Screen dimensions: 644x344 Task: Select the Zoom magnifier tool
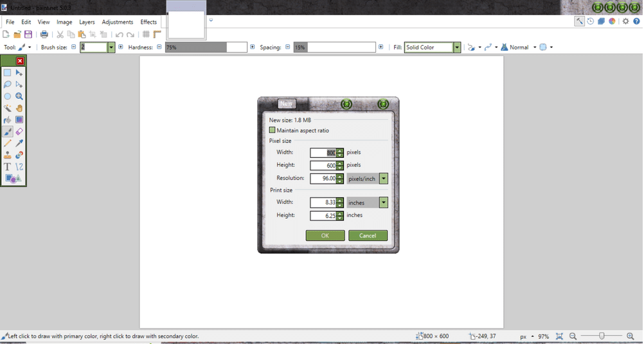(19, 97)
